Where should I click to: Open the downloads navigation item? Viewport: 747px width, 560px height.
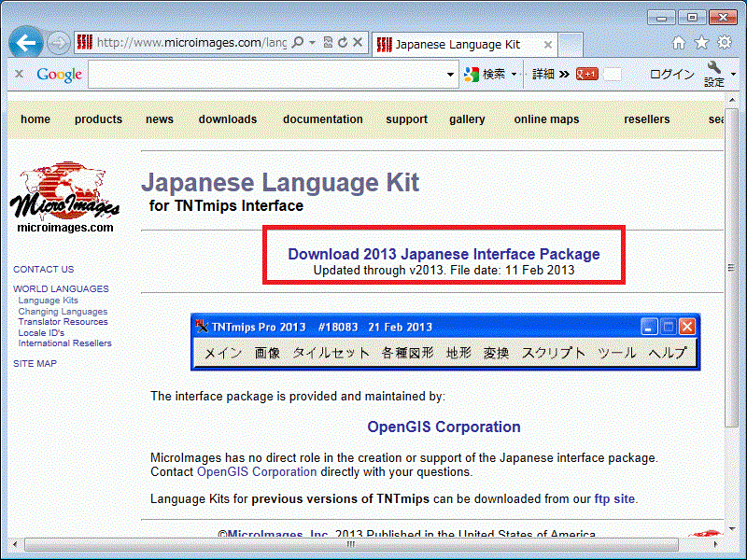pyautogui.click(x=228, y=119)
